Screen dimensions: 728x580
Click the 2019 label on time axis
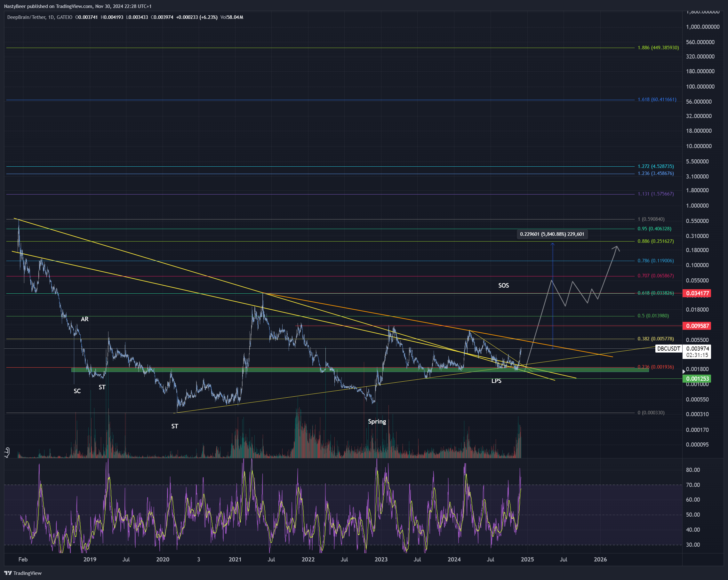point(90,560)
